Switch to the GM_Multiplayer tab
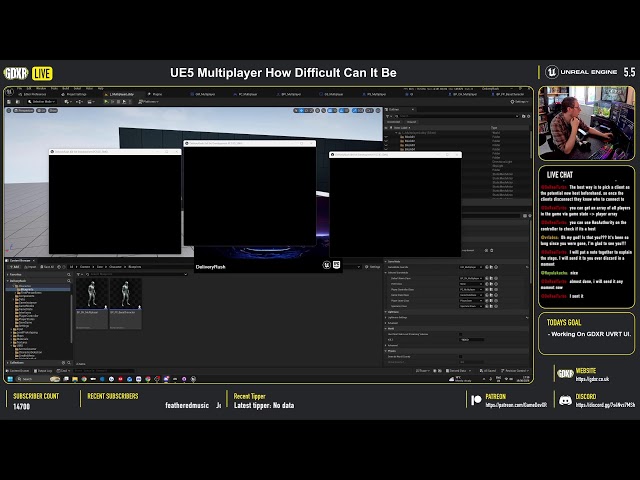The image size is (640, 480). tap(205, 94)
